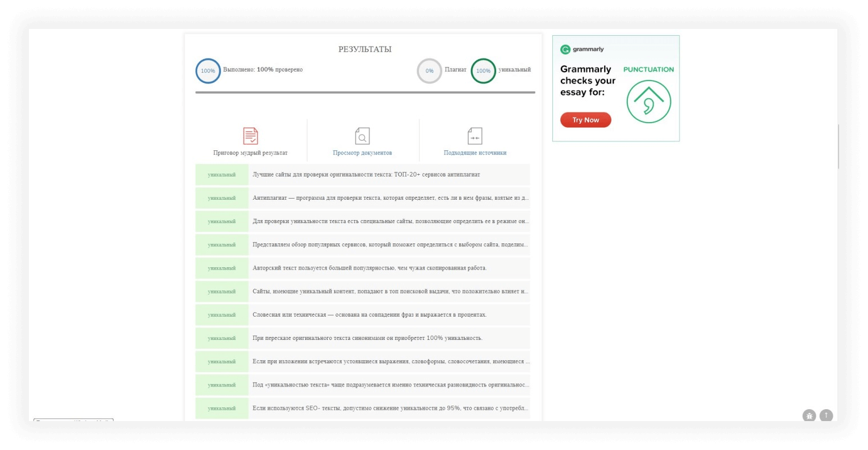The image size is (868, 450).
Task: Select row 'Лучшие сайты для проверки оригинальности текста'
Action: 363,175
